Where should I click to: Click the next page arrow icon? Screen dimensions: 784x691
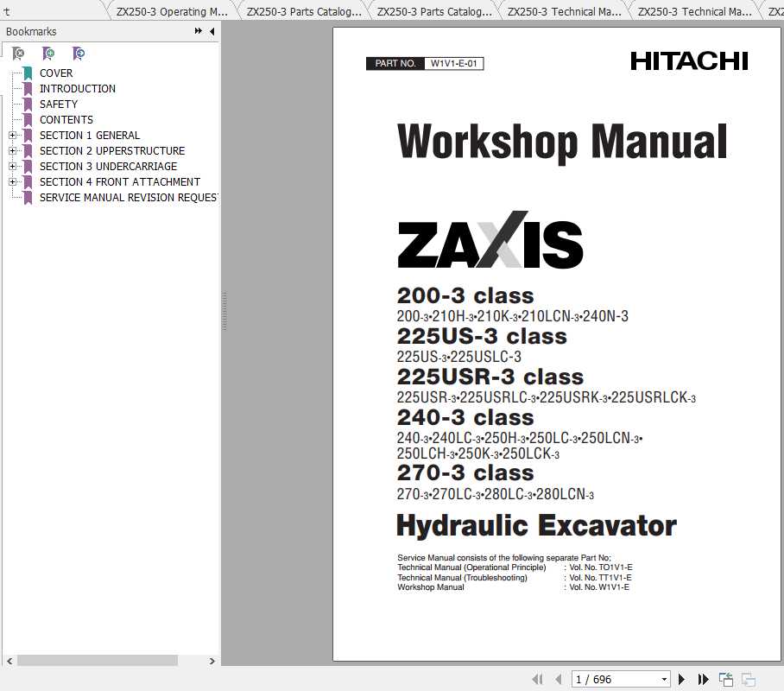coord(680,678)
